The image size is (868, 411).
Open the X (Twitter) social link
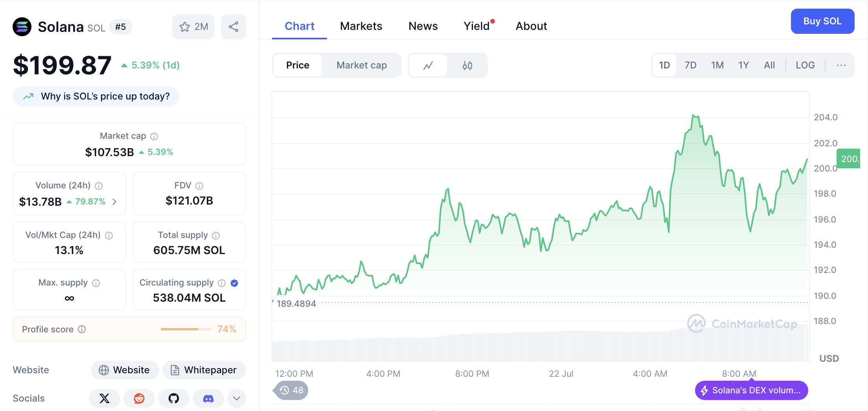coord(105,398)
